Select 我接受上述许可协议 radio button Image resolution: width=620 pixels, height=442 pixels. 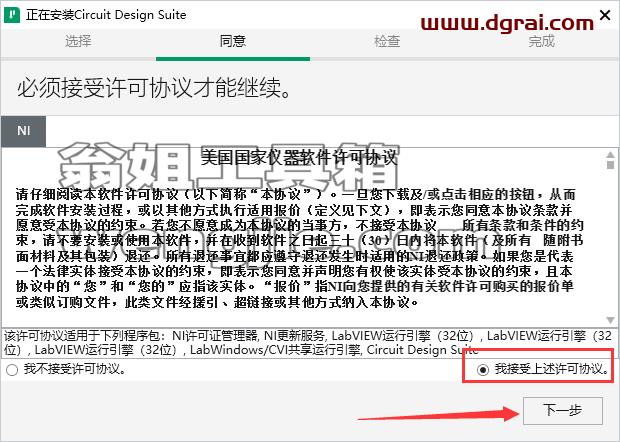tap(483, 370)
